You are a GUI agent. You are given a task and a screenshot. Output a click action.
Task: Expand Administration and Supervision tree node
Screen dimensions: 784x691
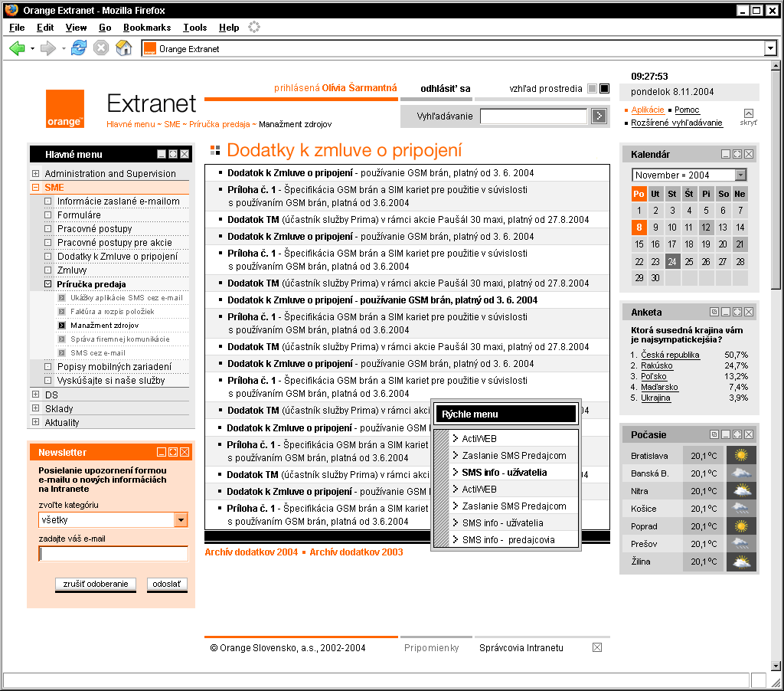(x=35, y=173)
